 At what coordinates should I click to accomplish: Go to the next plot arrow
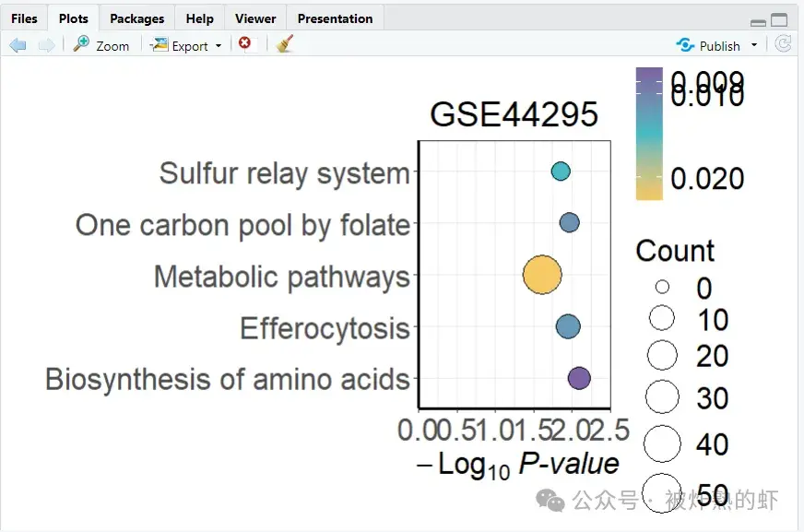pyautogui.click(x=46, y=45)
